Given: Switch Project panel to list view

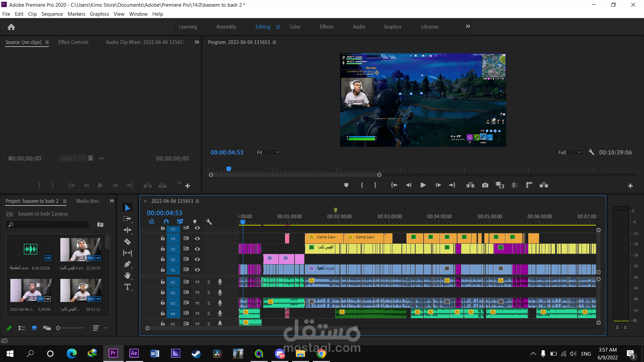Looking at the screenshot, I should (22, 328).
